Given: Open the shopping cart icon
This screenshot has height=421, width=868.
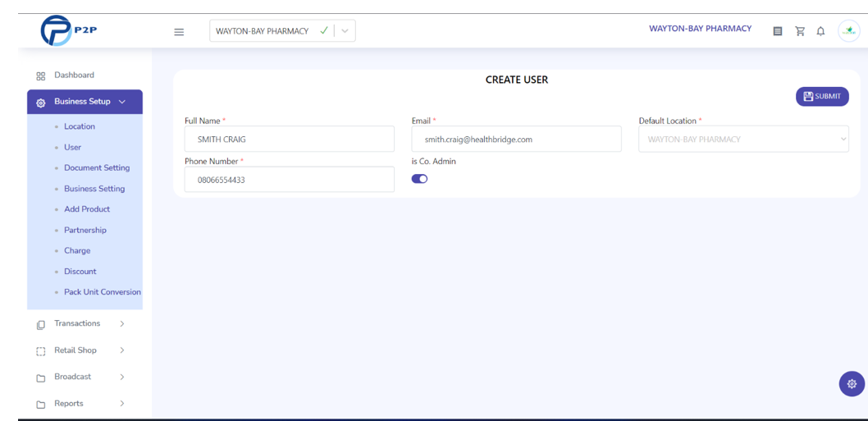Looking at the screenshot, I should tap(800, 31).
